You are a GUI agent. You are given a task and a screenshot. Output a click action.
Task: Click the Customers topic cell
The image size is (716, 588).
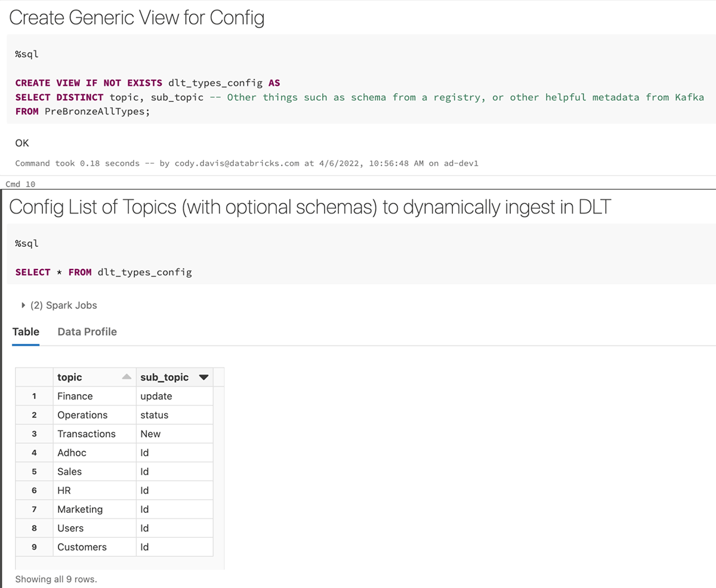82,547
